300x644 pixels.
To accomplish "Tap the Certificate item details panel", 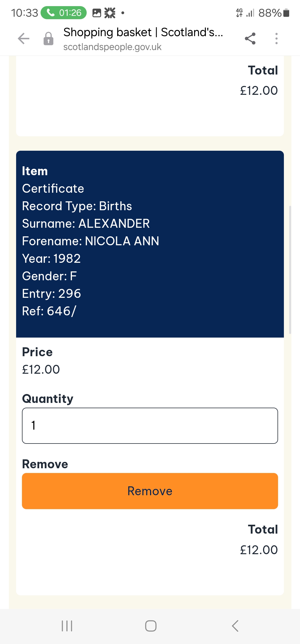I will tap(150, 244).
